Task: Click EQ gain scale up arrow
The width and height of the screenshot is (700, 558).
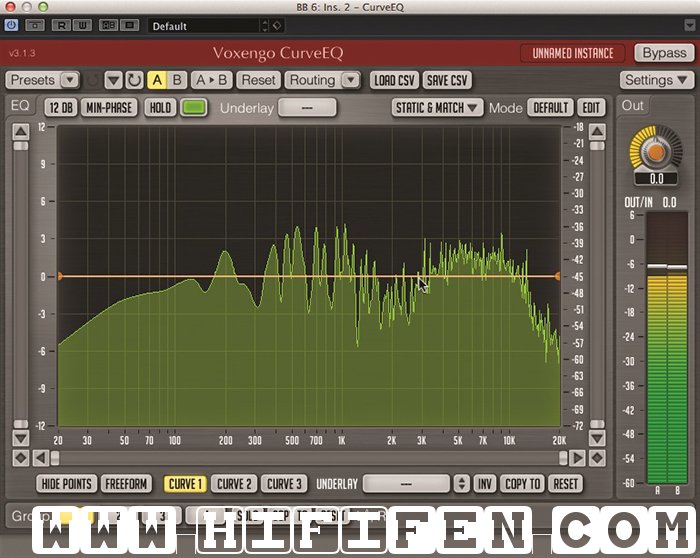Action: pos(21,131)
